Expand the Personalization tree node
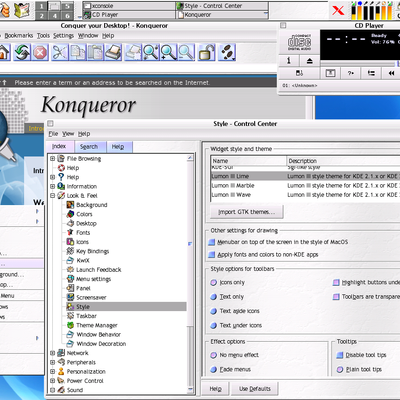The image size is (400, 400). pos(53,371)
